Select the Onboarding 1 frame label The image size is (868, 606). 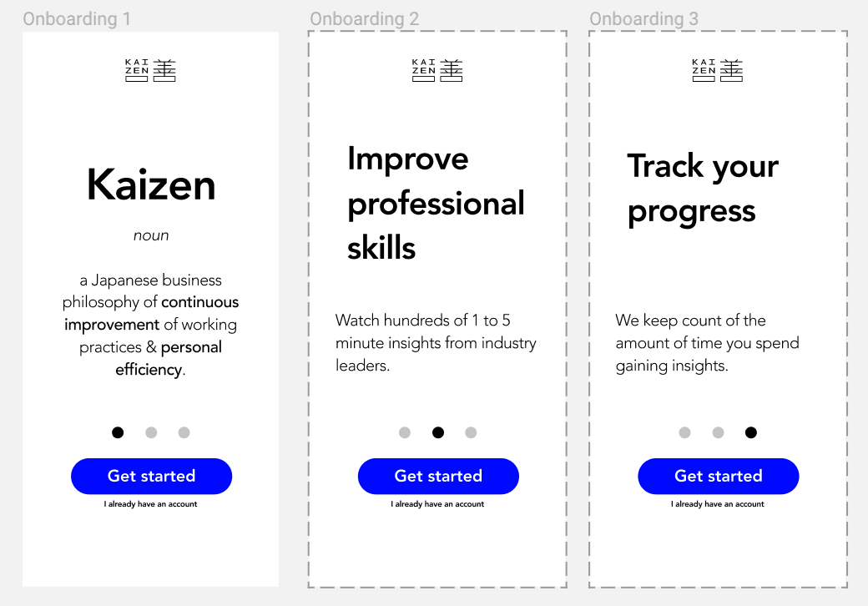pos(78,18)
